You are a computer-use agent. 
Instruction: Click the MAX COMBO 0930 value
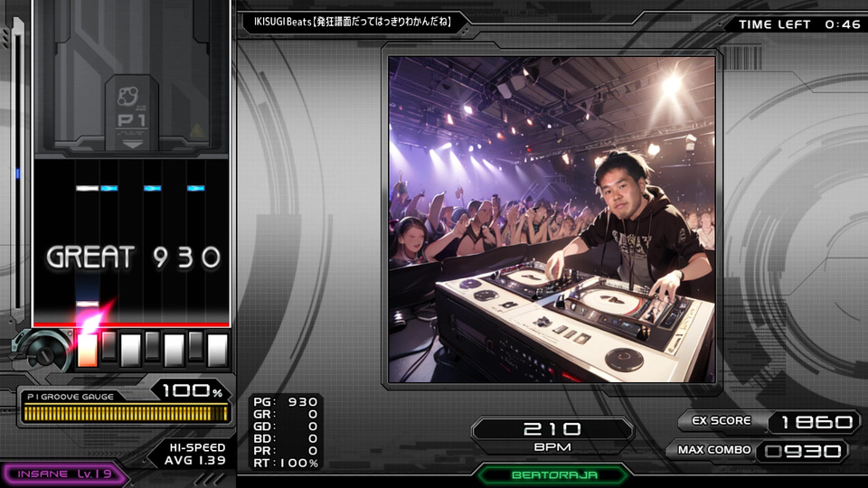[803, 451]
